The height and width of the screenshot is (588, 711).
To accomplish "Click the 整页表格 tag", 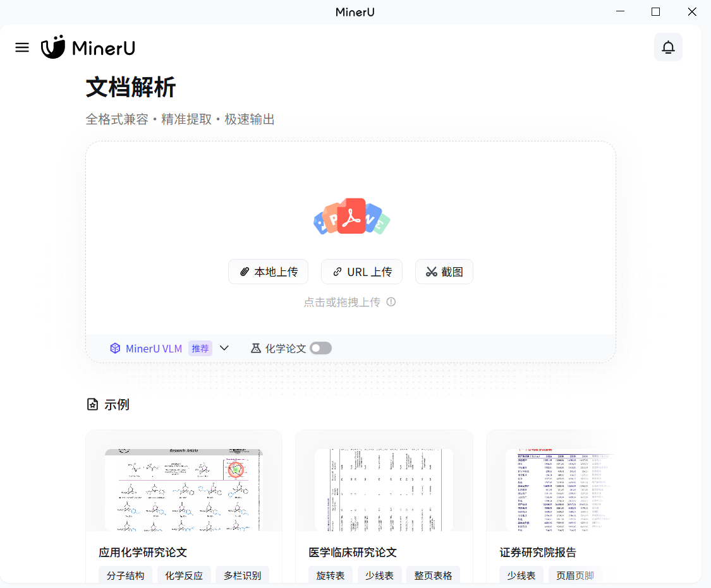I will coord(433,575).
